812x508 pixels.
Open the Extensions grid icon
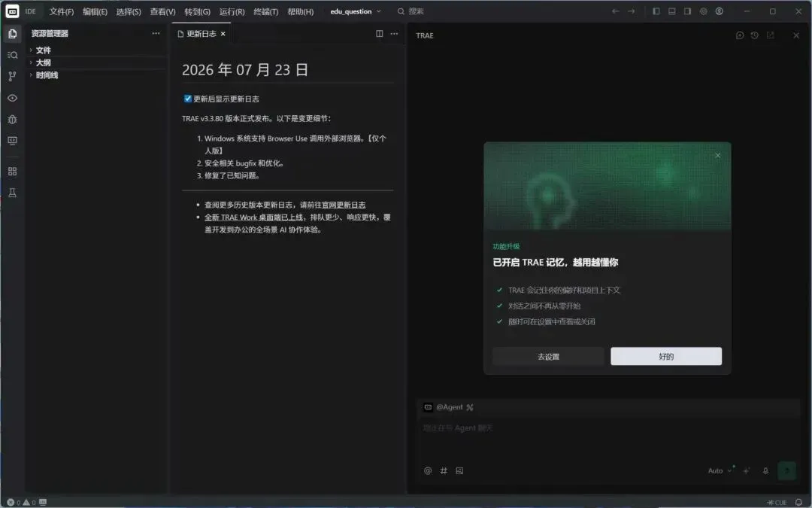13,171
